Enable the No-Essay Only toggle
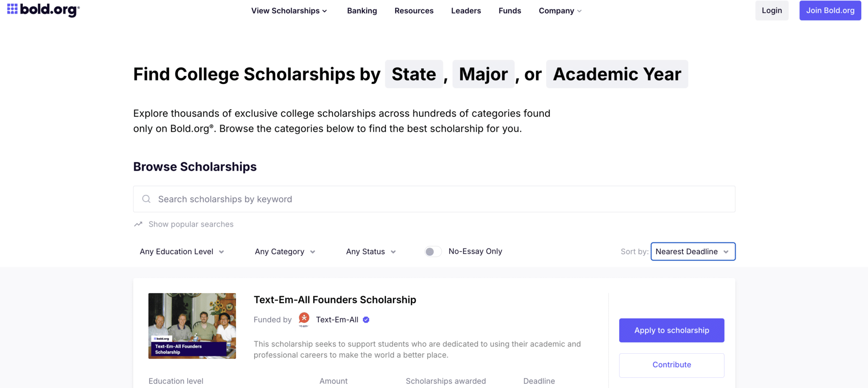 (x=432, y=251)
